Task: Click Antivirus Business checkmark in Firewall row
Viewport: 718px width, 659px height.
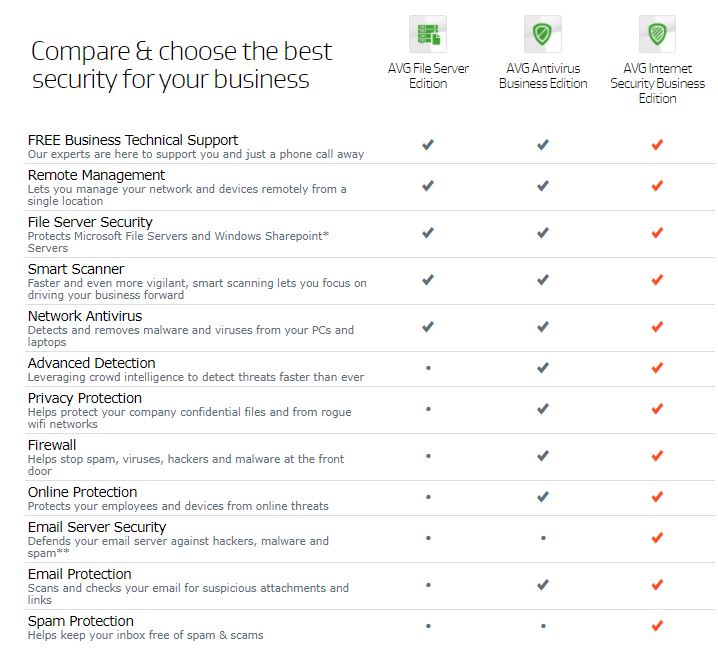Action: tap(543, 456)
